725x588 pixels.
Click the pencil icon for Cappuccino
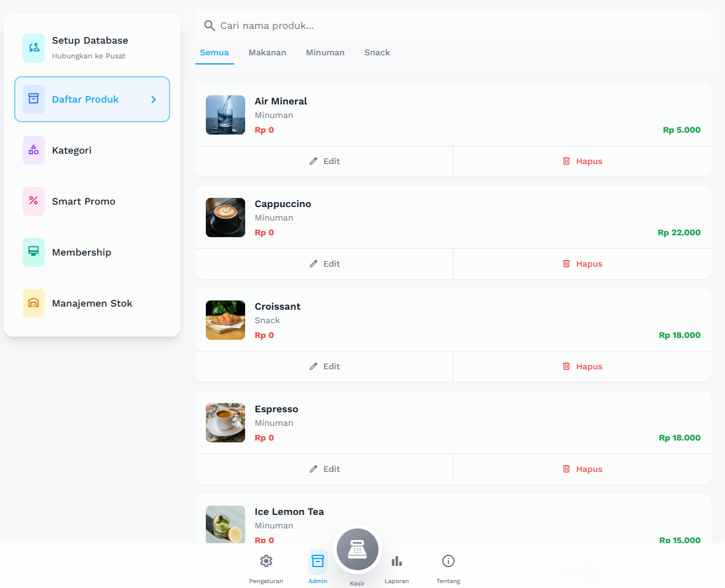tap(313, 264)
